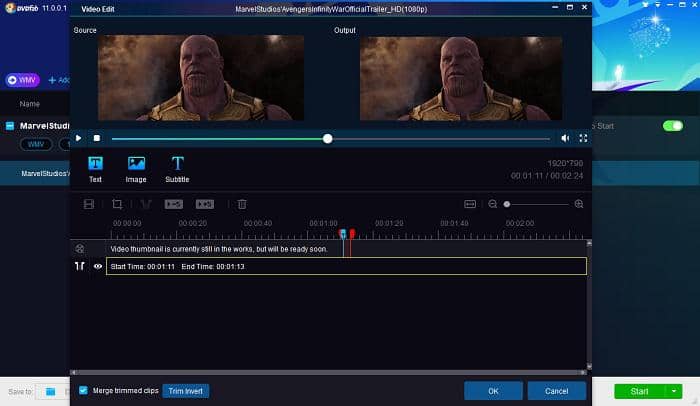Image resolution: width=700 pixels, height=406 pixels.
Task: Mute the preview audio speaker icon
Action: coord(565,138)
